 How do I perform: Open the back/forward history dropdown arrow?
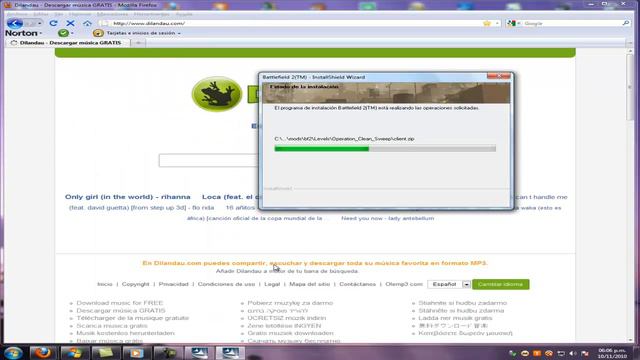click(39, 23)
